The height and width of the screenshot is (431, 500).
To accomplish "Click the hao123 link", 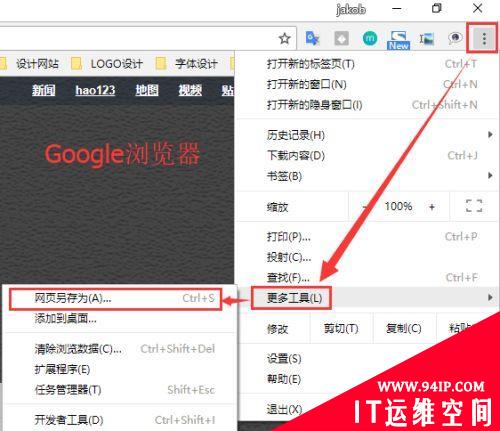I will [x=95, y=90].
